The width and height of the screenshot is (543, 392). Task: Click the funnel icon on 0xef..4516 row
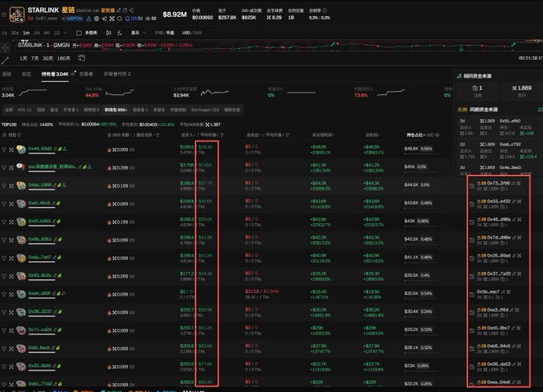point(4,204)
